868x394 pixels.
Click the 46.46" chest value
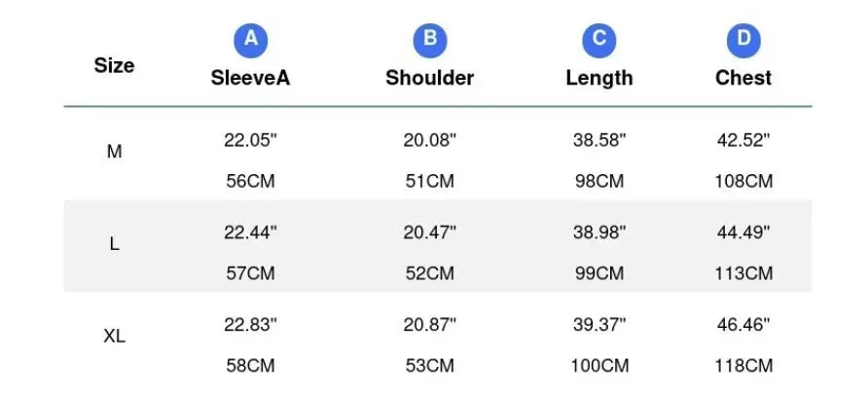(743, 325)
